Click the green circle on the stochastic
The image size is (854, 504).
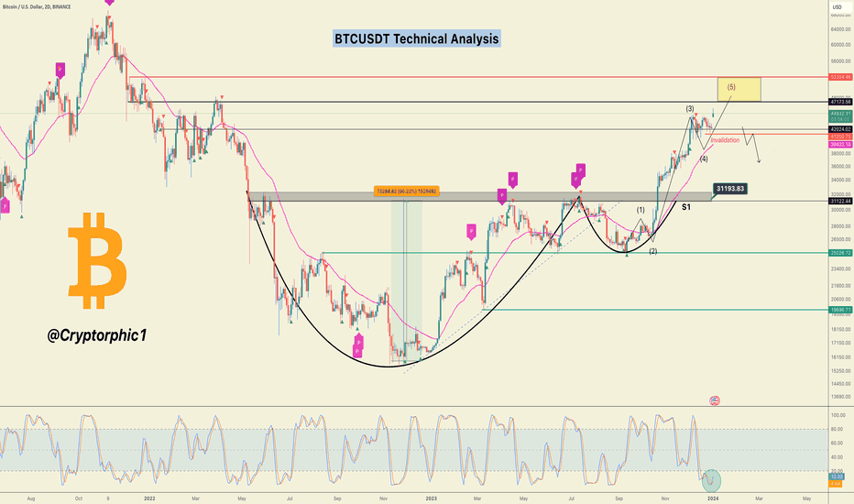pyautogui.click(x=711, y=480)
